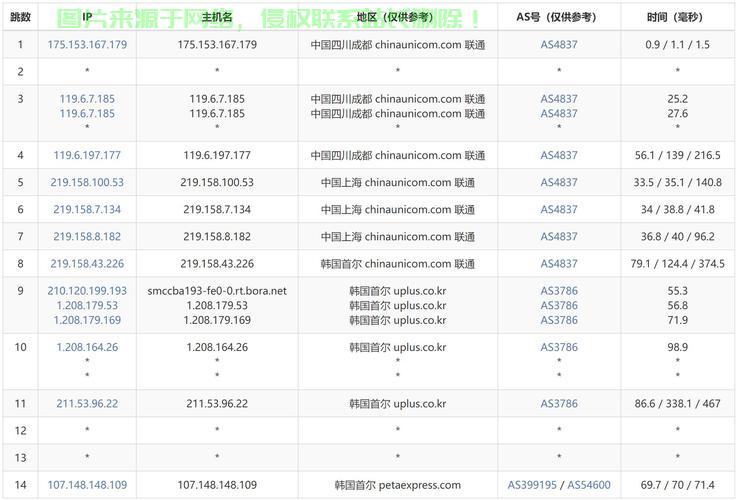Click the 跳数 column header
This screenshot has width=737, height=500.
pos(20,18)
